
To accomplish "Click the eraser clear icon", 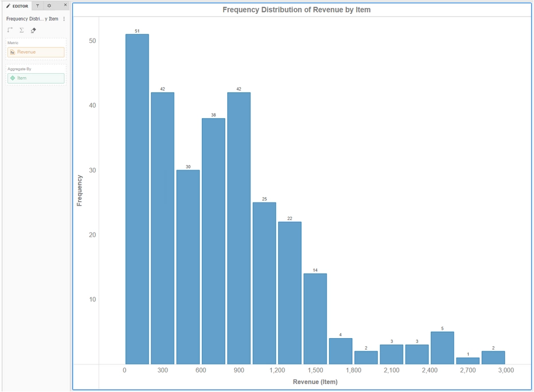I will pyautogui.click(x=33, y=30).
